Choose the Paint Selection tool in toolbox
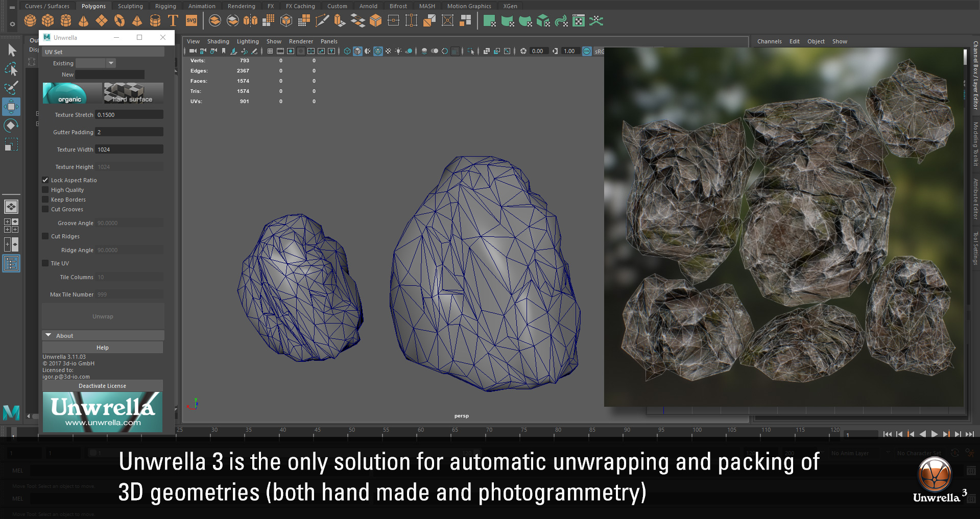The width and height of the screenshot is (980, 519). coord(11,87)
